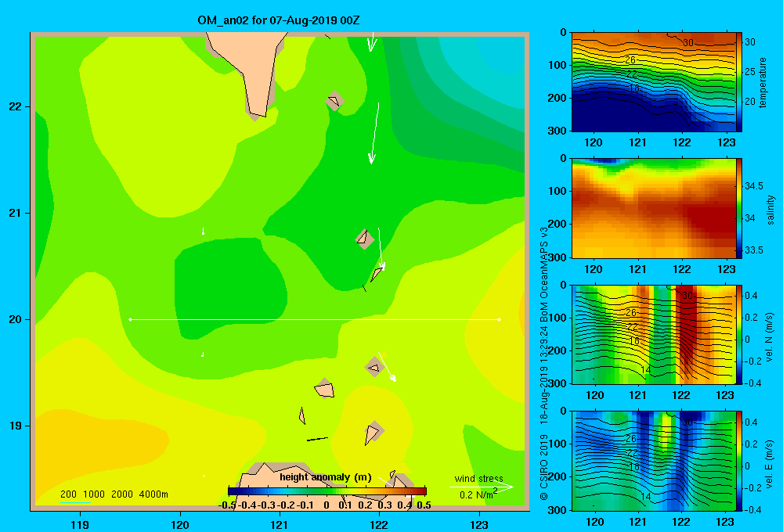Screen dimensions: 783x532
Task: Click the height anomaly colorbar under the map
Action: coord(327,491)
